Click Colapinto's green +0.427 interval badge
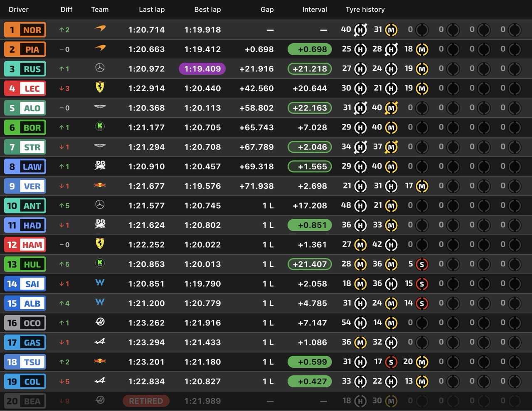This screenshot has width=532, height=411. (x=310, y=381)
